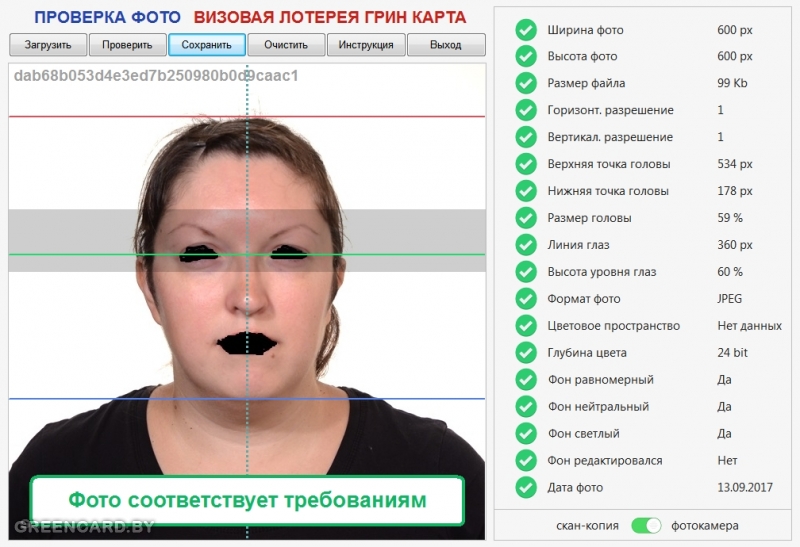Click checkmark icon next to Горизонт. разрешение
The image size is (800, 547).
(526, 110)
